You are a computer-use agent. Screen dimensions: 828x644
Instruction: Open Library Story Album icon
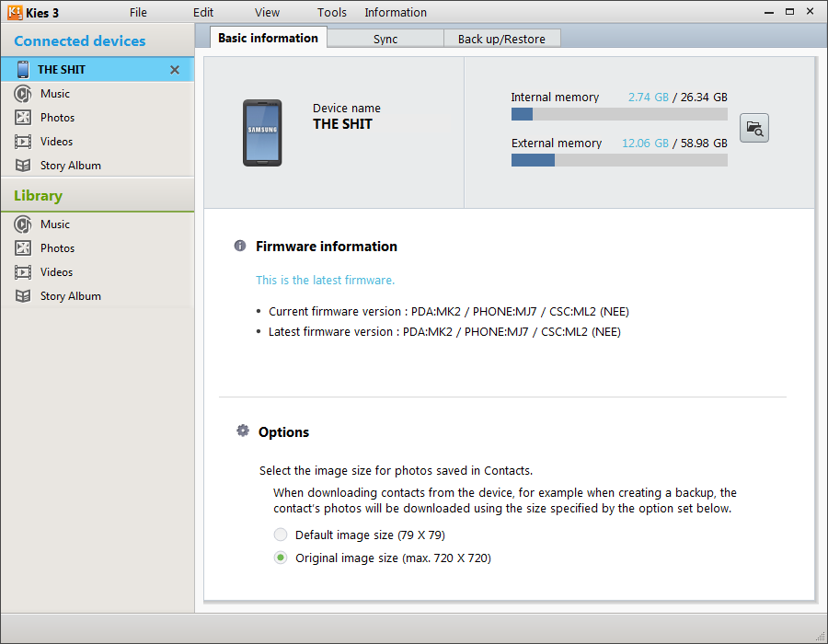click(23, 296)
